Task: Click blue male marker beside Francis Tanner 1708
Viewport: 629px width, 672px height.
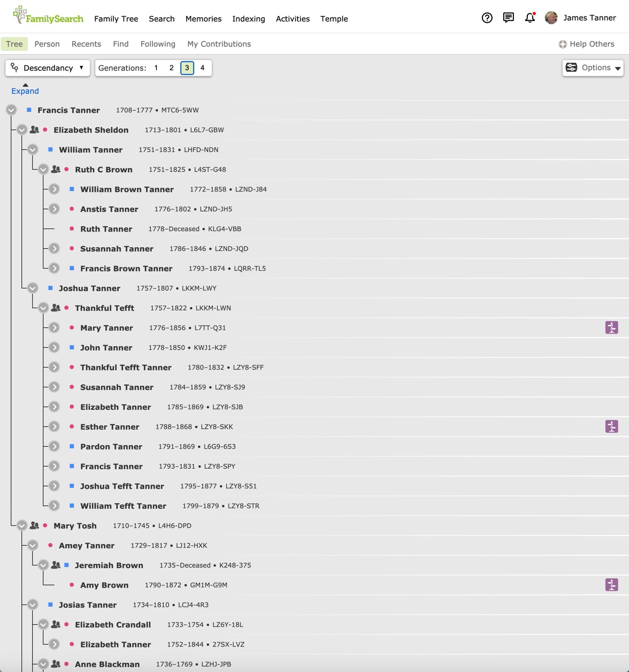Action: pyautogui.click(x=29, y=110)
